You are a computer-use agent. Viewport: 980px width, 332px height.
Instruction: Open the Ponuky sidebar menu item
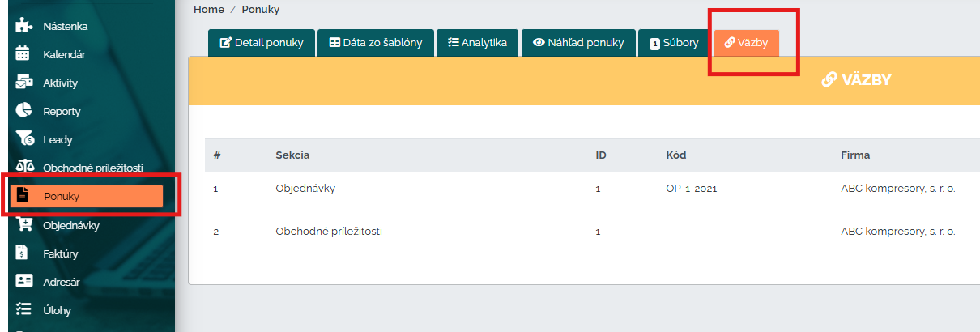point(87,196)
